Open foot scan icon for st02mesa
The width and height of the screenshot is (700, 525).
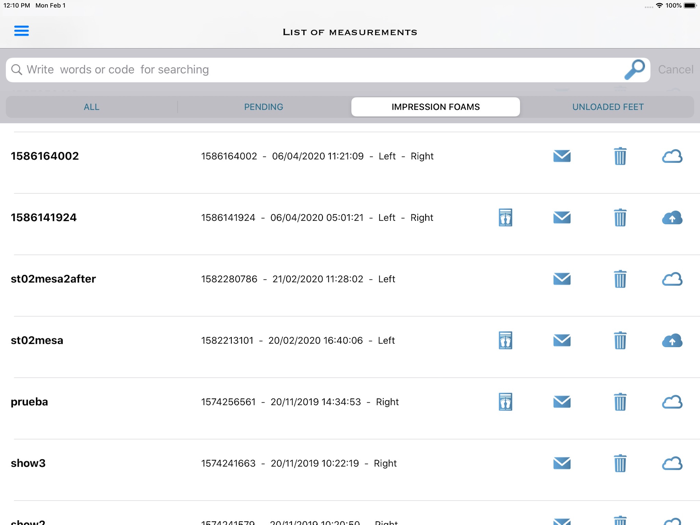(x=505, y=340)
